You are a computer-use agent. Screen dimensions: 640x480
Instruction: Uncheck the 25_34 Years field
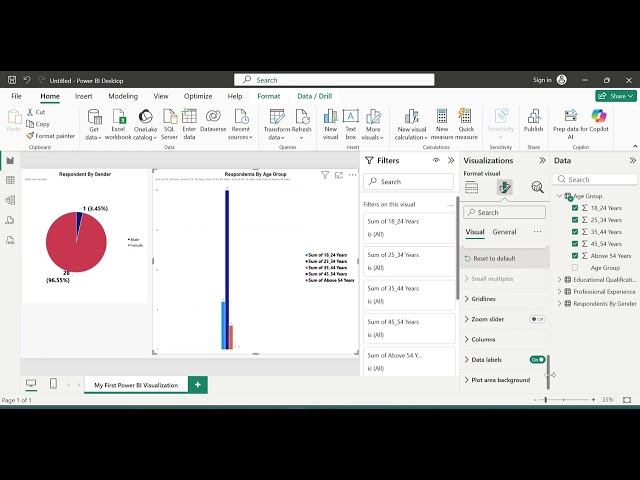pyautogui.click(x=575, y=220)
